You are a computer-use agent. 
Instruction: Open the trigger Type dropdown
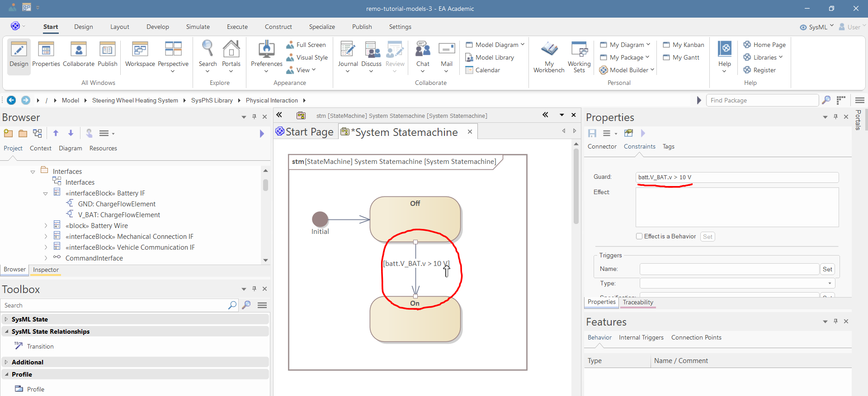click(x=830, y=284)
